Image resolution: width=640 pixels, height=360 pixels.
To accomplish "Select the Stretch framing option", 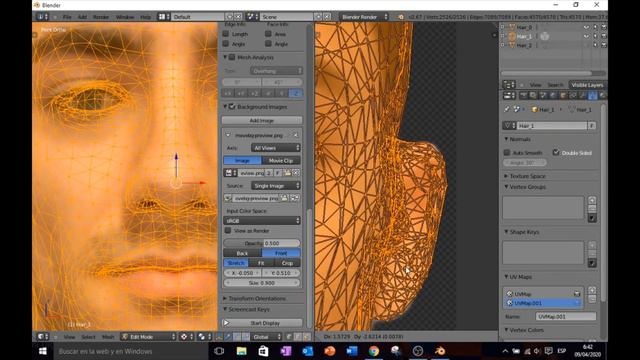I will tap(236, 263).
